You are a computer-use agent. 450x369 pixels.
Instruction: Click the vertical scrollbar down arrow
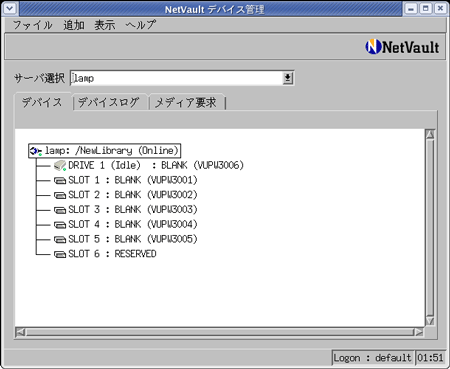pos(430,321)
